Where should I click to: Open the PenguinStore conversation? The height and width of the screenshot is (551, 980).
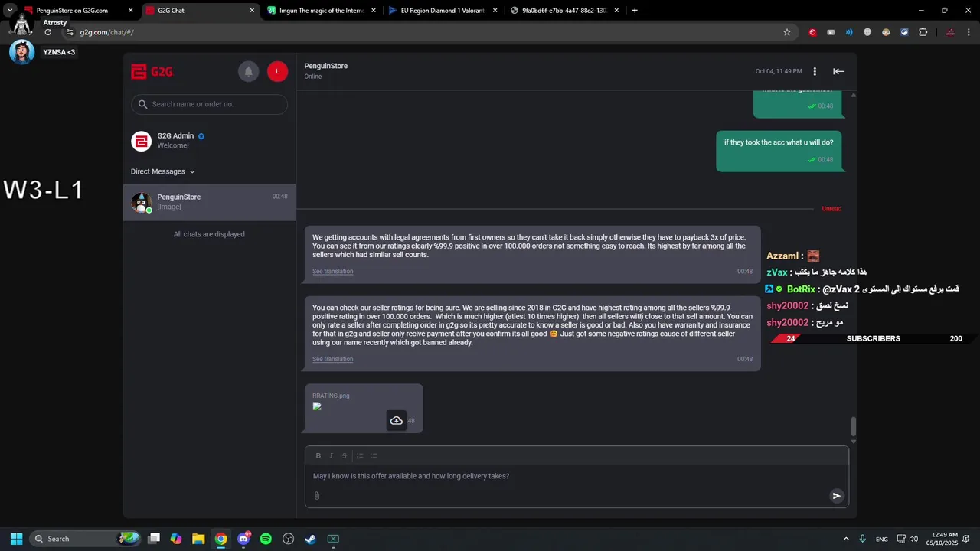pos(209,202)
